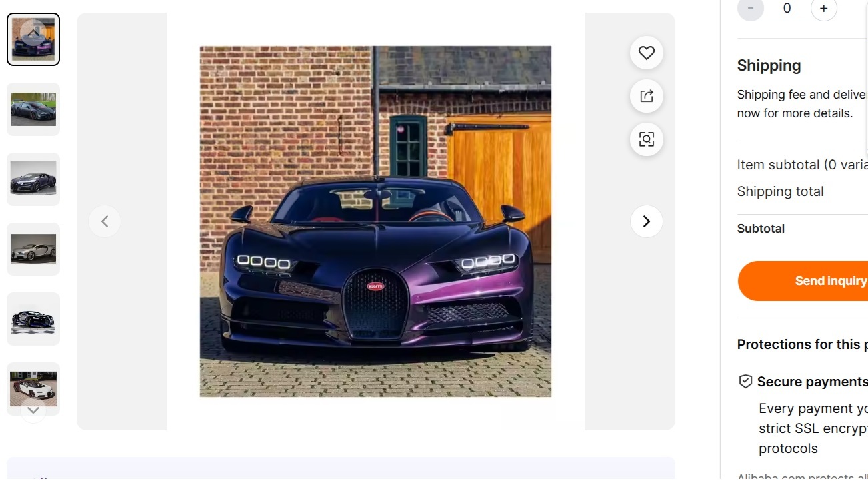Decrease quantity with minus button
This screenshot has height=481, width=868.
[751, 9]
